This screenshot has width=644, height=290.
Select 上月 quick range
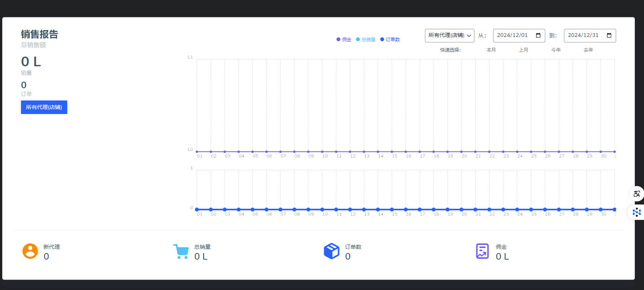point(523,50)
